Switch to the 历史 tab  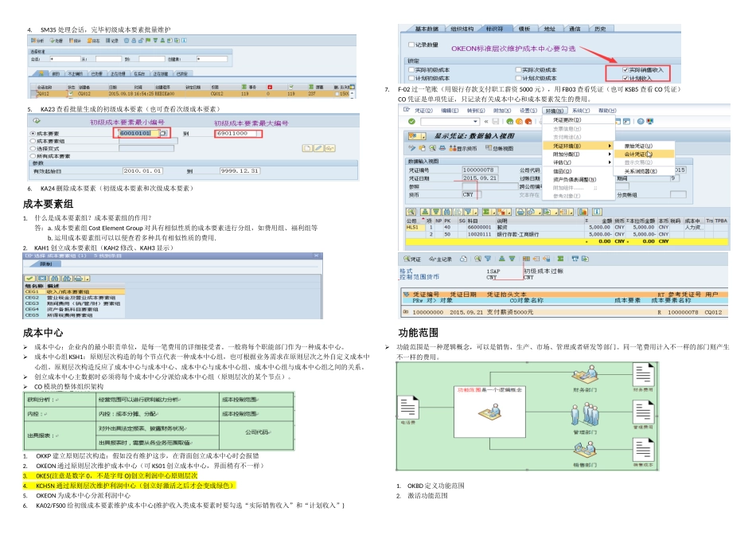600,29
